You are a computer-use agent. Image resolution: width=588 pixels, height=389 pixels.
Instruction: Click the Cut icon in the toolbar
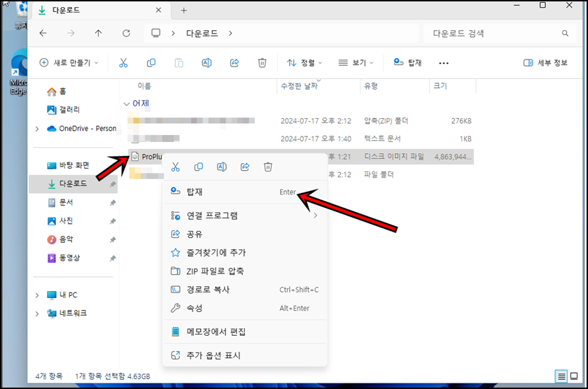click(123, 63)
